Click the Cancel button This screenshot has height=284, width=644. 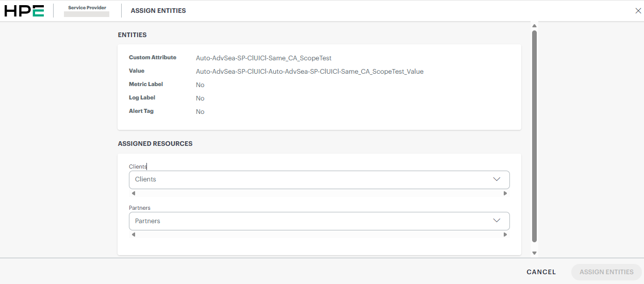(x=541, y=272)
